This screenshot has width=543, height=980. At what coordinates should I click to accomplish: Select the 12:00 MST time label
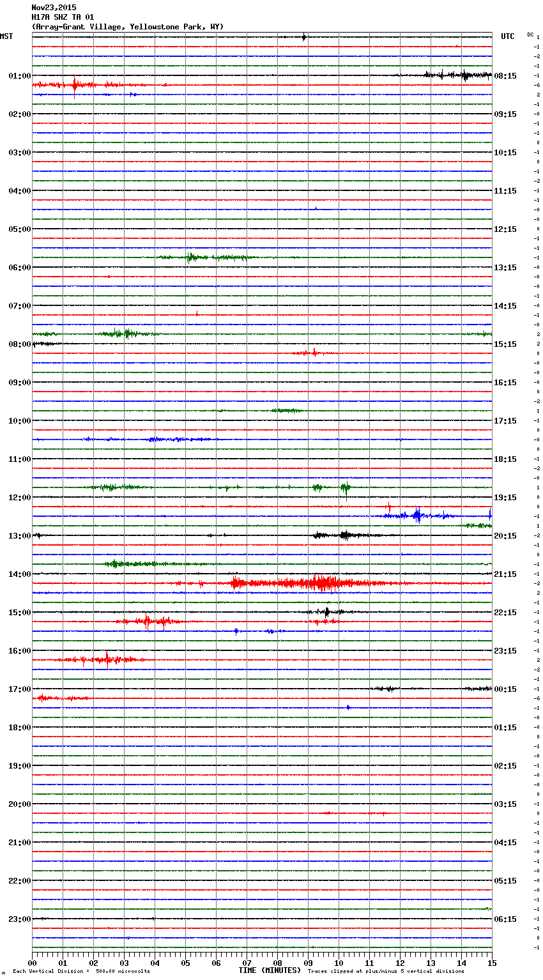click(x=20, y=498)
